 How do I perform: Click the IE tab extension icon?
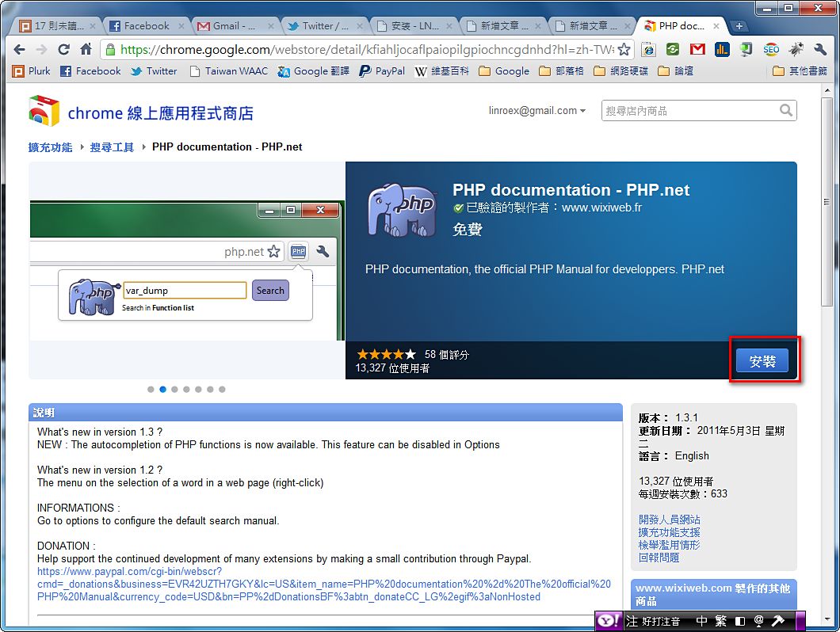pos(649,50)
